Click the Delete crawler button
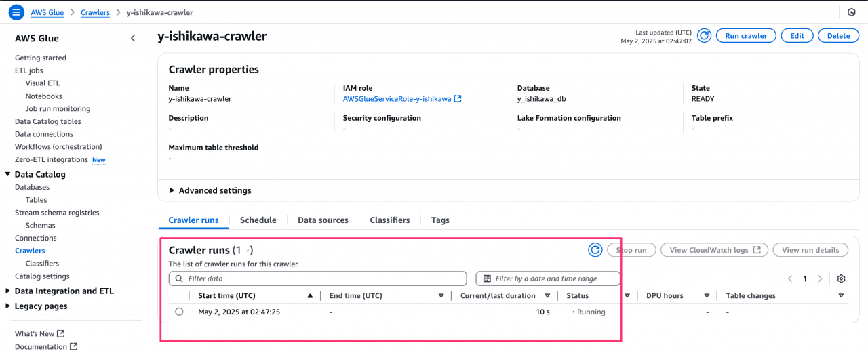Image resolution: width=868 pixels, height=351 pixels. click(838, 36)
